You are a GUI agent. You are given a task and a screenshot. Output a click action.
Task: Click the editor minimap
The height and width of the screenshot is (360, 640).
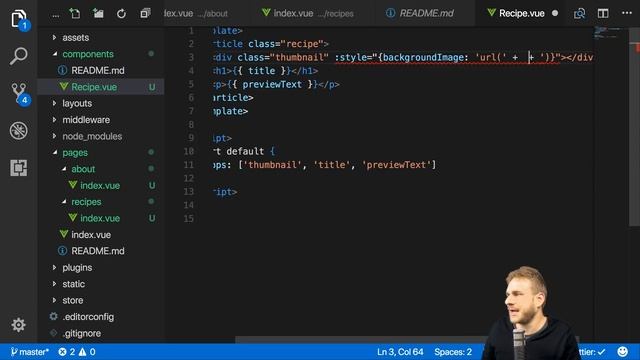click(611, 33)
